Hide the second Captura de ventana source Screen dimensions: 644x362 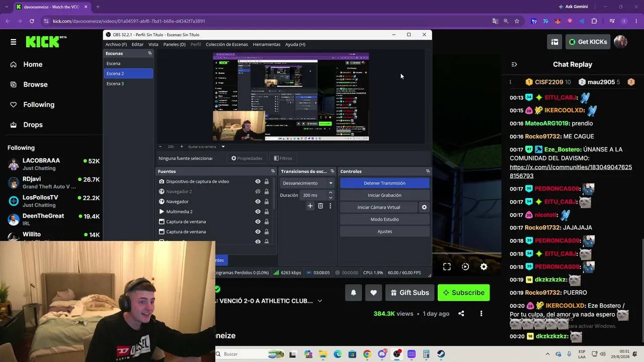258,232
